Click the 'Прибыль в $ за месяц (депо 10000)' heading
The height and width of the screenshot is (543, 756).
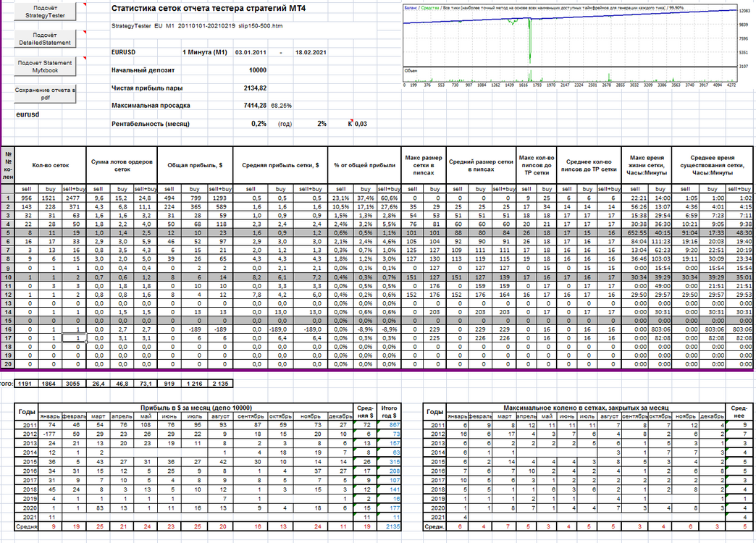pos(196,408)
